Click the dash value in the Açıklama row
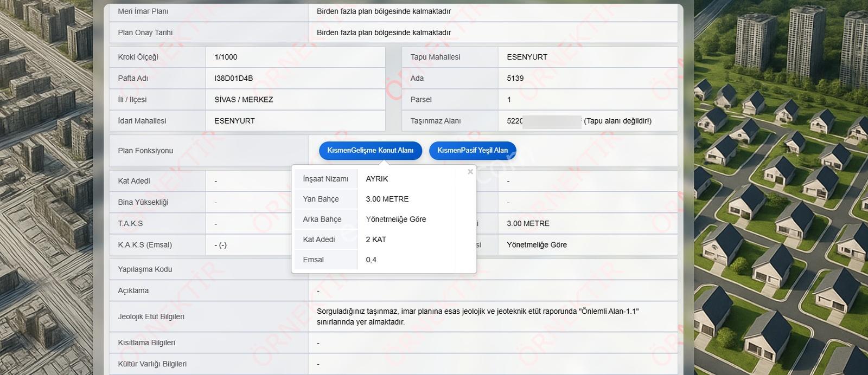868x375 pixels. [x=318, y=291]
